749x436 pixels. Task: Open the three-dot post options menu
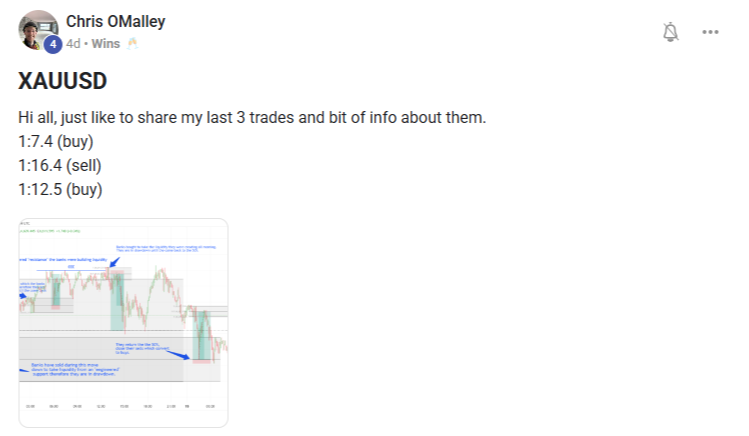(x=711, y=32)
